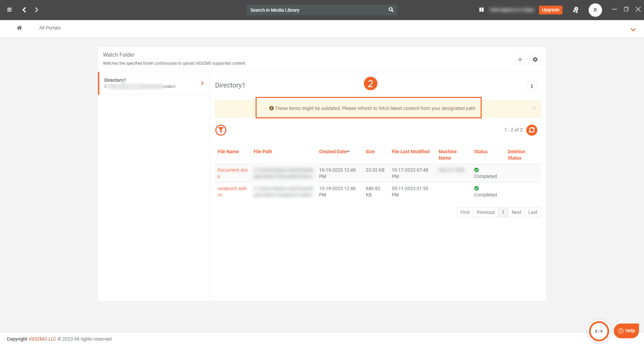Open the hamburger navigation menu

(9, 10)
